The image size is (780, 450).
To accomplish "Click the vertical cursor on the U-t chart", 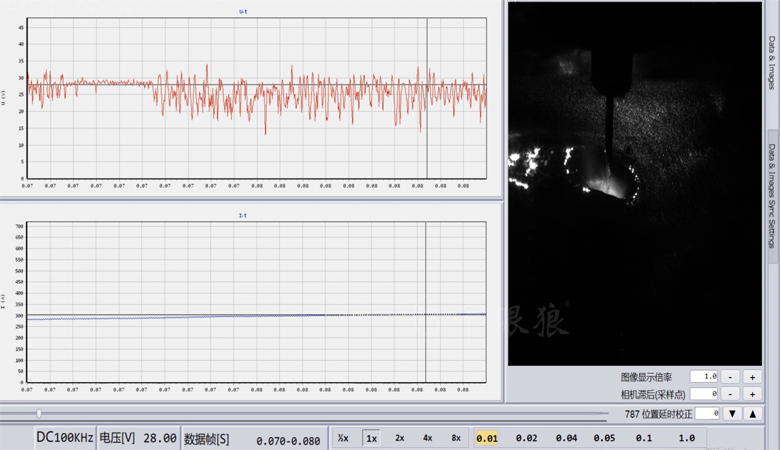I will (x=427, y=98).
